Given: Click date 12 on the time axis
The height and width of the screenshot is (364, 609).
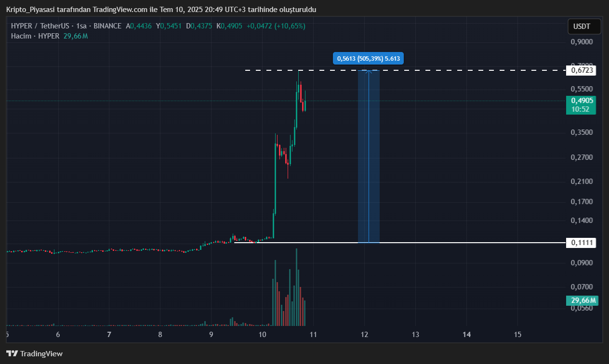Looking at the screenshot, I should pyautogui.click(x=365, y=335).
